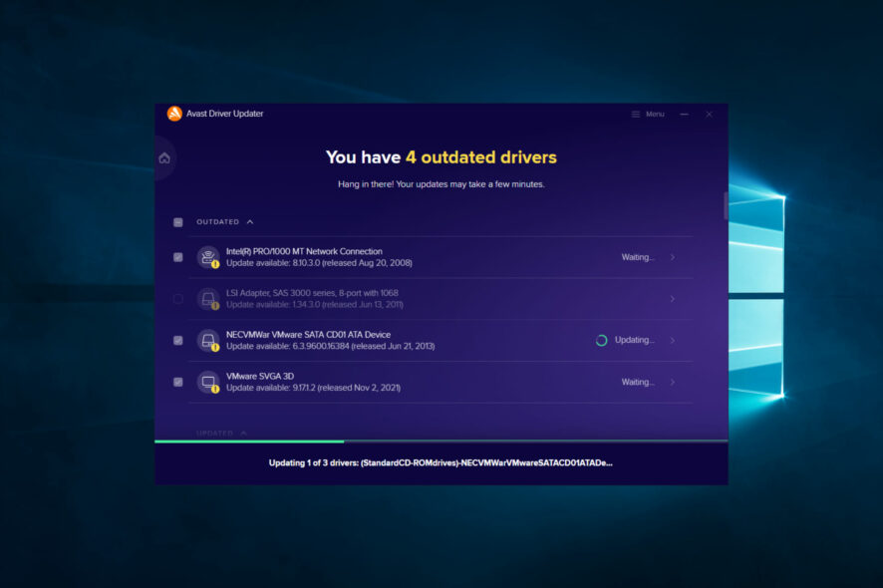Click the update text released Nov 2, 2021

click(x=314, y=388)
